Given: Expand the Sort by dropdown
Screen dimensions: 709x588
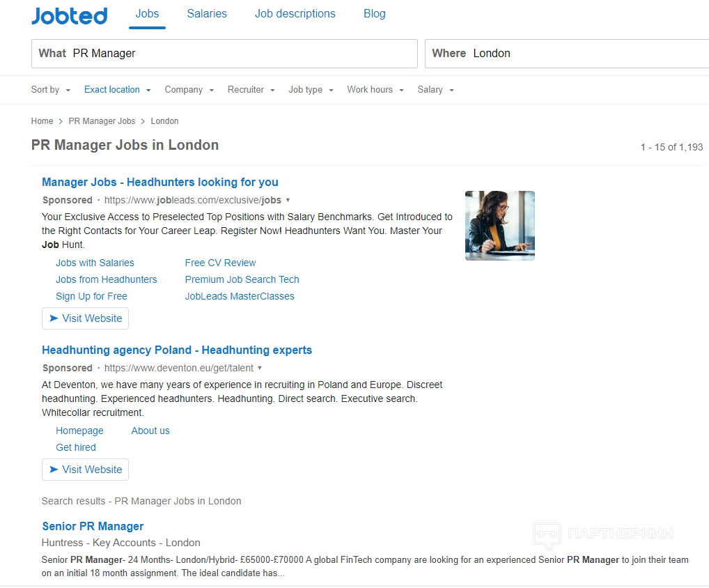Looking at the screenshot, I should point(51,90).
